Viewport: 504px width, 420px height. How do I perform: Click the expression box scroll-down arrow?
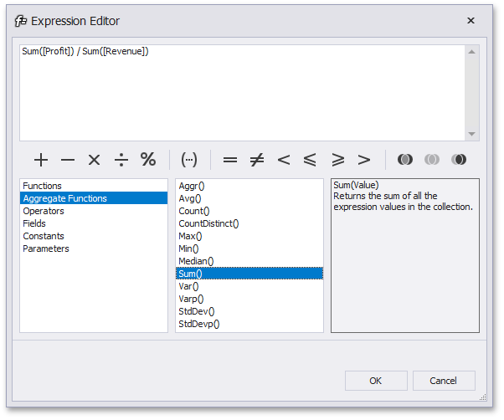point(472,134)
